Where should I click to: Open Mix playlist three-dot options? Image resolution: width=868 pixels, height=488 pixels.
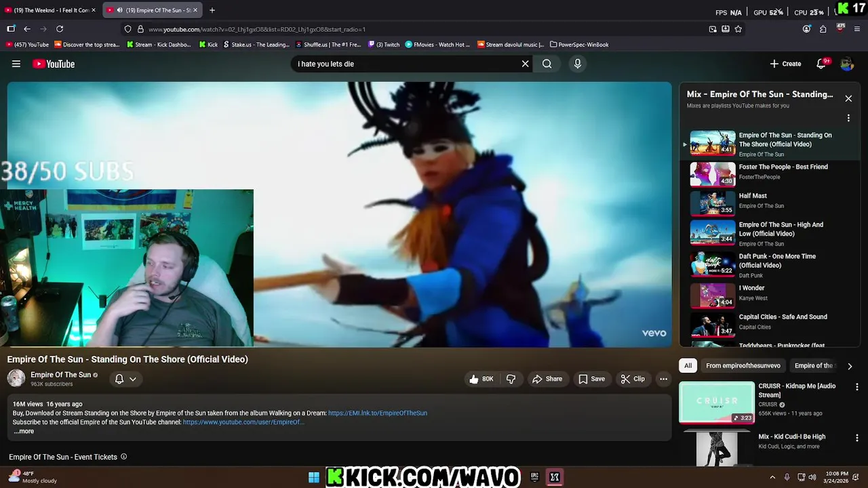pyautogui.click(x=848, y=118)
